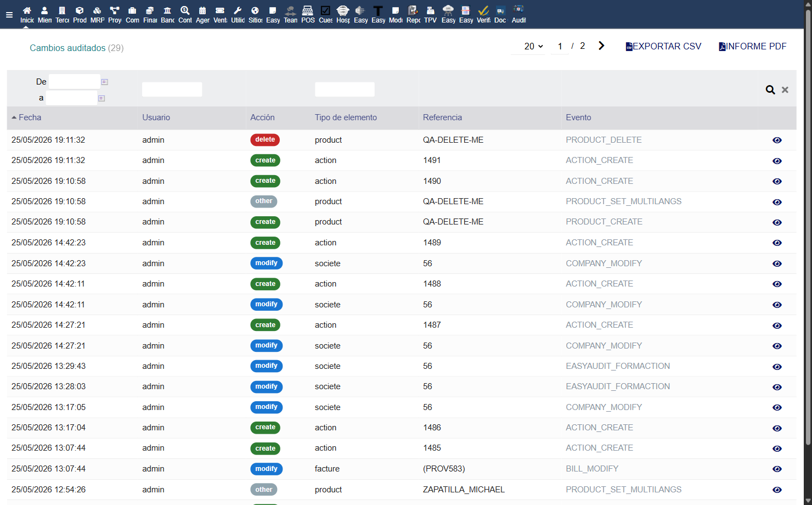
Task: Open the Proyectos module icon
Action: click(x=115, y=15)
